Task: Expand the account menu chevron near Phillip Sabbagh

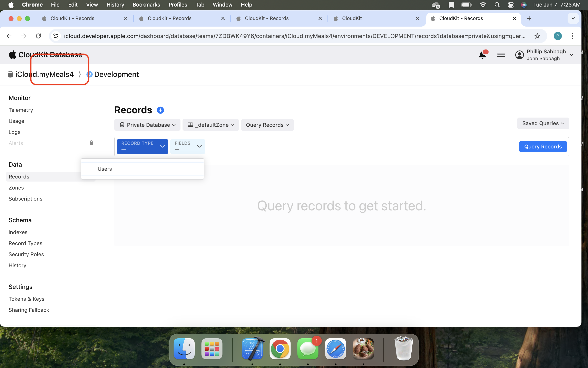Action: pyautogui.click(x=571, y=55)
